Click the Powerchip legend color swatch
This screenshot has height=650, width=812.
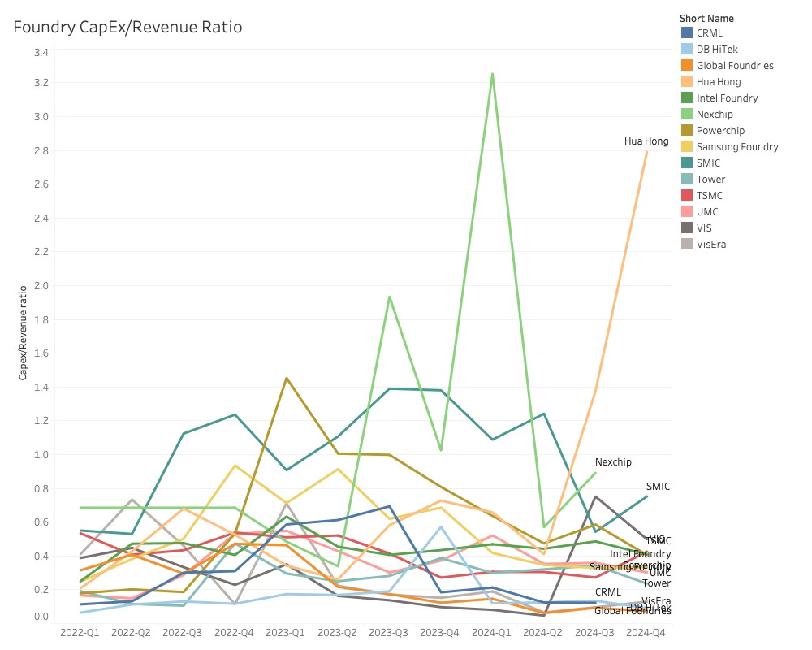[x=687, y=130]
